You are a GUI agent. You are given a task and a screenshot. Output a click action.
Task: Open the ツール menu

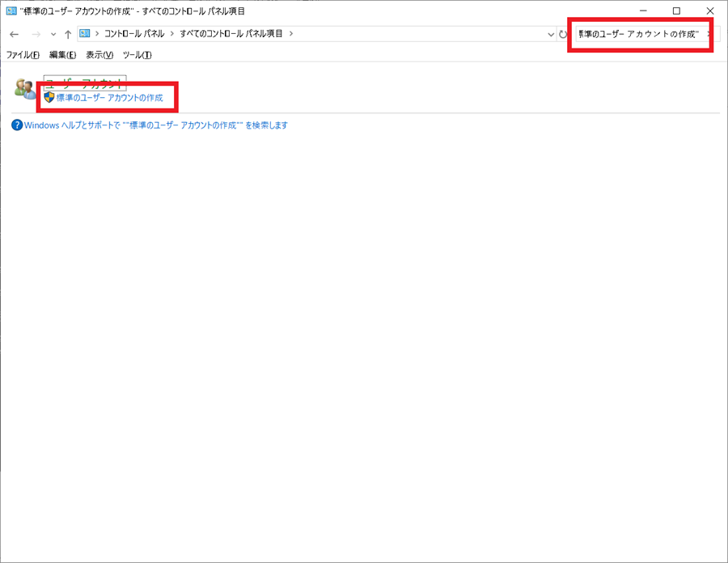coord(136,55)
